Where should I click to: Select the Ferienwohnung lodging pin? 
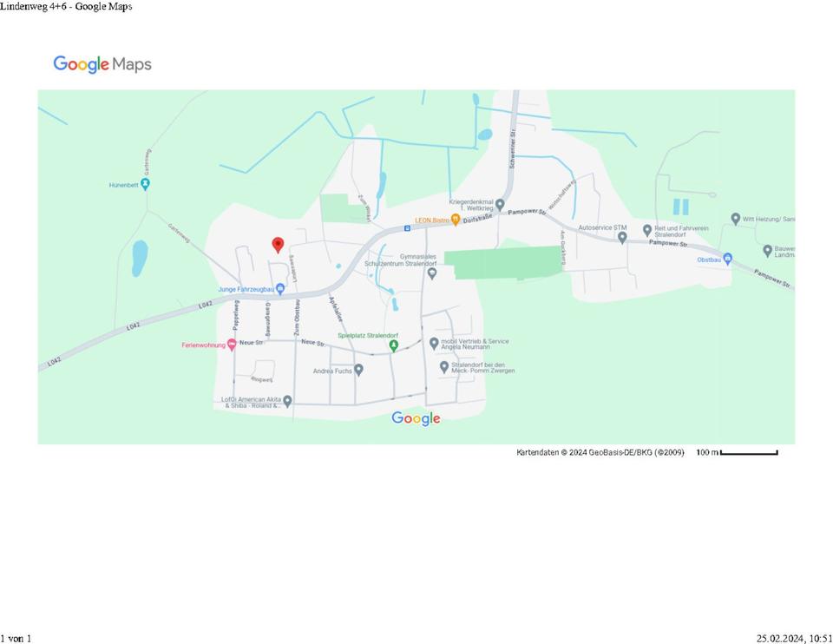(232, 345)
